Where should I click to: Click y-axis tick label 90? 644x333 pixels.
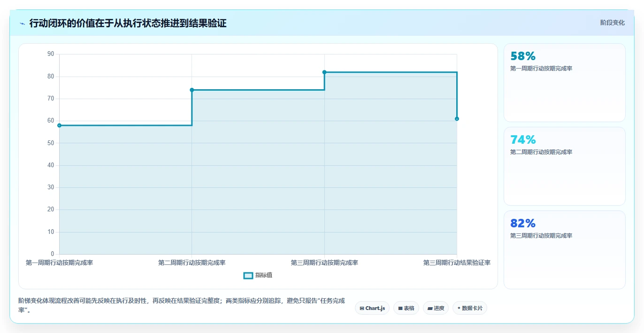point(51,54)
